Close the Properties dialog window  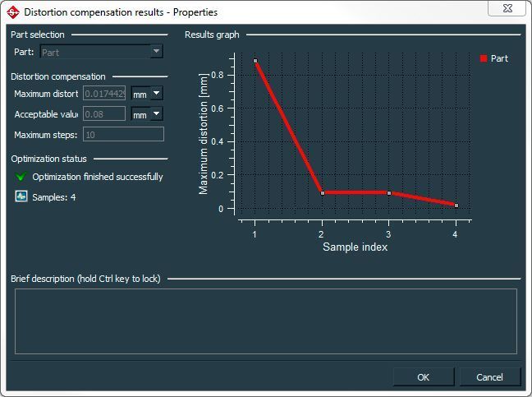tap(507, 8)
